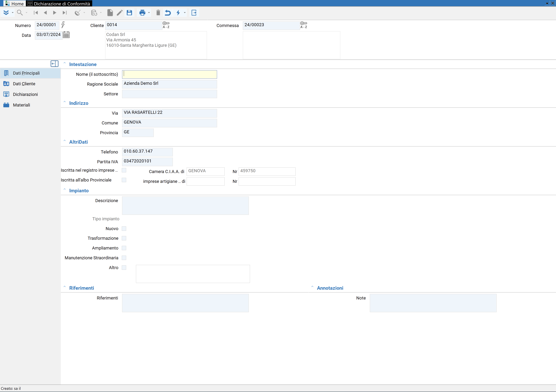The height and width of the screenshot is (392, 556).
Task: Click the exit document icon in toolbar
Action: [x=194, y=13]
